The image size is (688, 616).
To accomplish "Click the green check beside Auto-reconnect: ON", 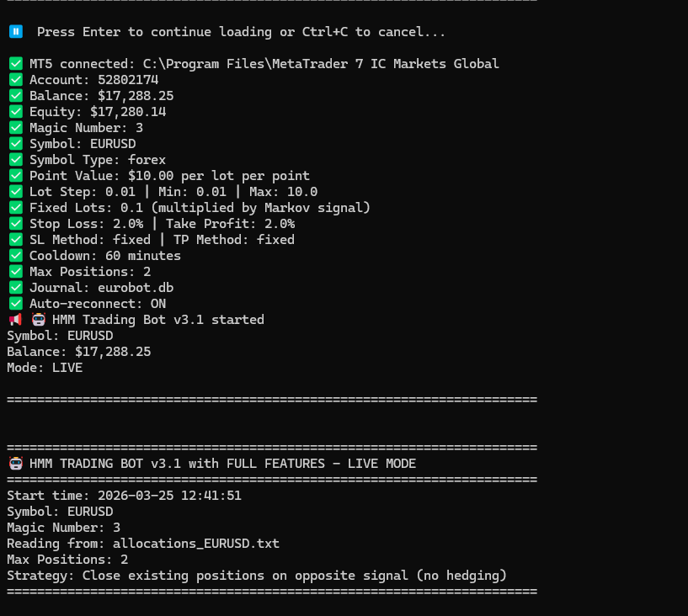I will point(16,304).
